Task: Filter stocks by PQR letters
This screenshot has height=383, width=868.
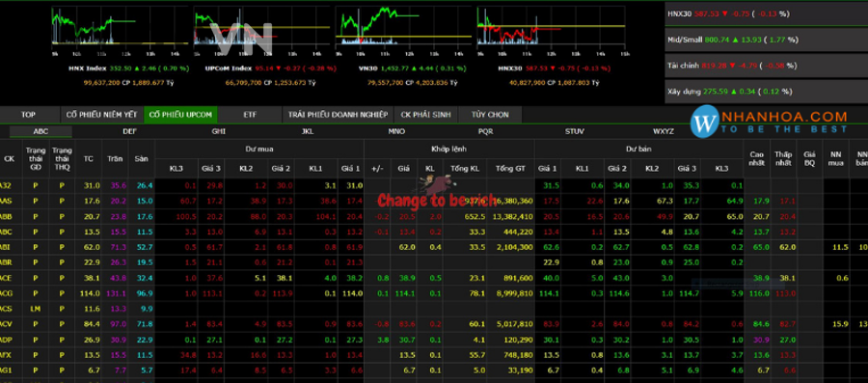Action: point(485,132)
